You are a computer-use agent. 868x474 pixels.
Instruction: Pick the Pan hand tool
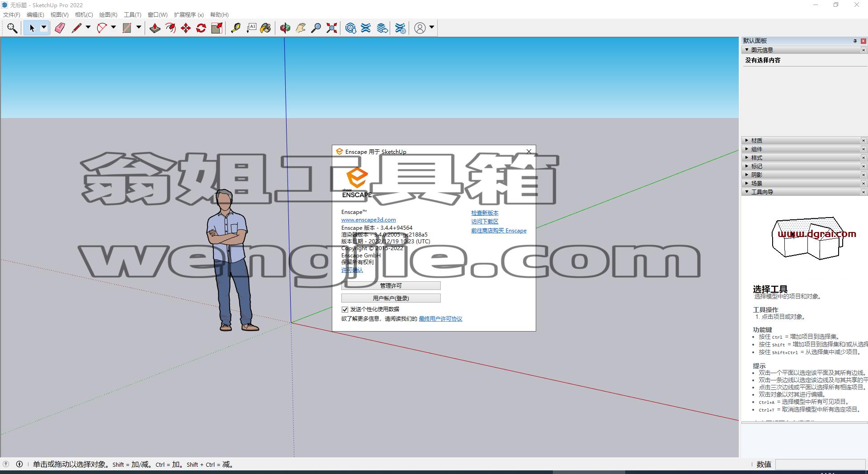[x=301, y=28]
